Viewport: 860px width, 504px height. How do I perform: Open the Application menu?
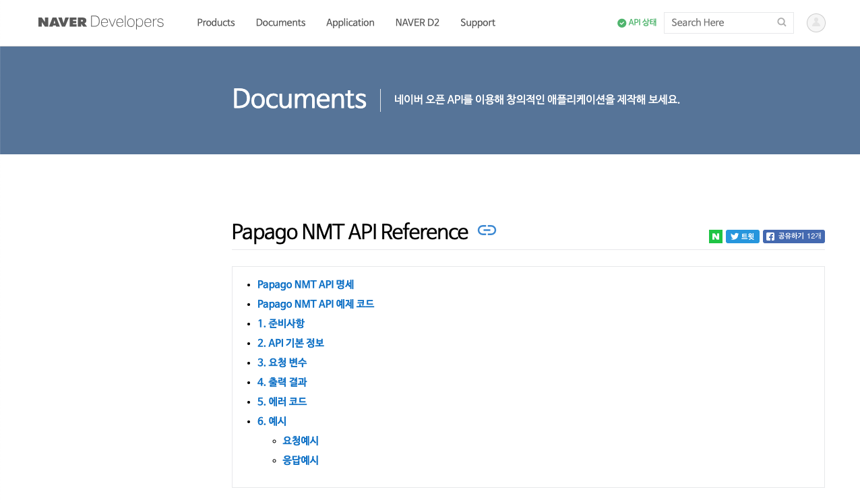tap(350, 22)
